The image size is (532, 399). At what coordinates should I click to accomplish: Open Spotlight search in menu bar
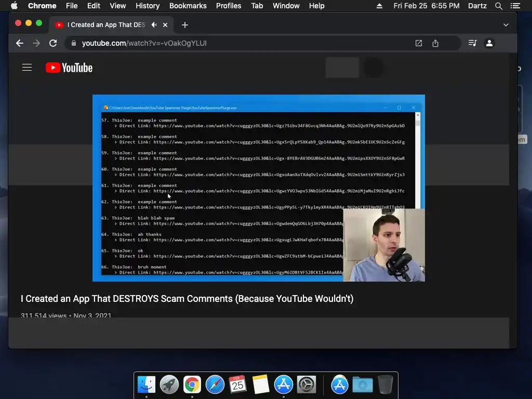[498, 6]
